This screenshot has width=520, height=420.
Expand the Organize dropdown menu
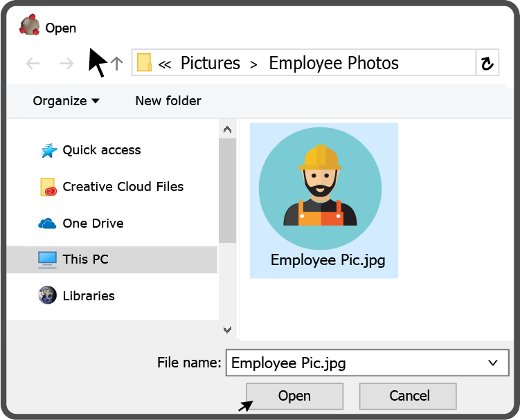(66, 101)
